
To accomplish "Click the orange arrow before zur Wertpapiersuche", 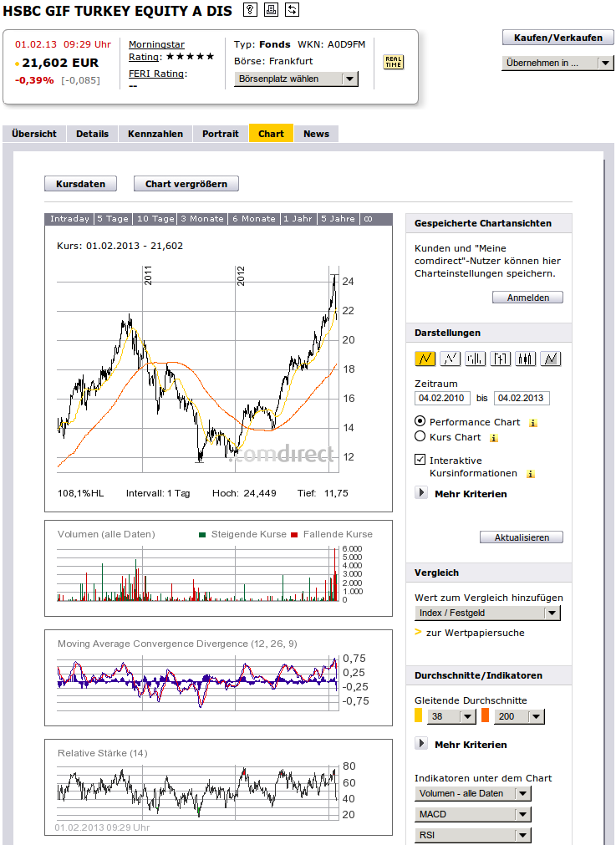I will coord(418,632).
